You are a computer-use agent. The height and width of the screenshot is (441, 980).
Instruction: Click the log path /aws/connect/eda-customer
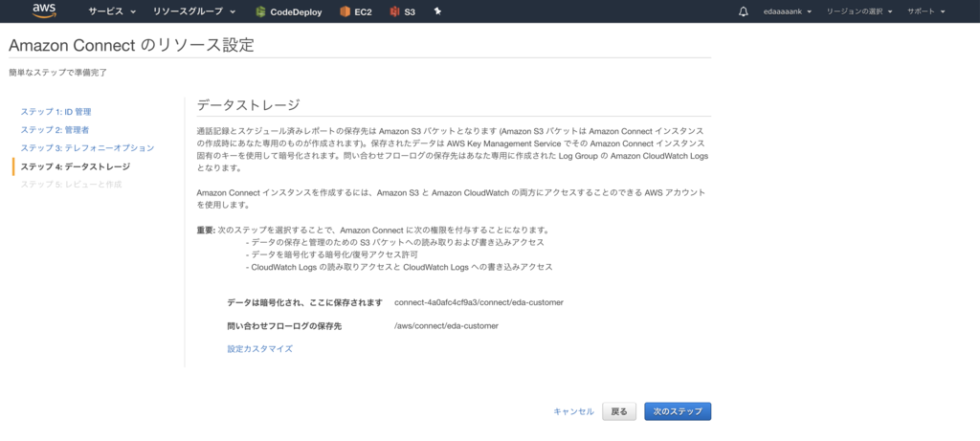(x=446, y=326)
